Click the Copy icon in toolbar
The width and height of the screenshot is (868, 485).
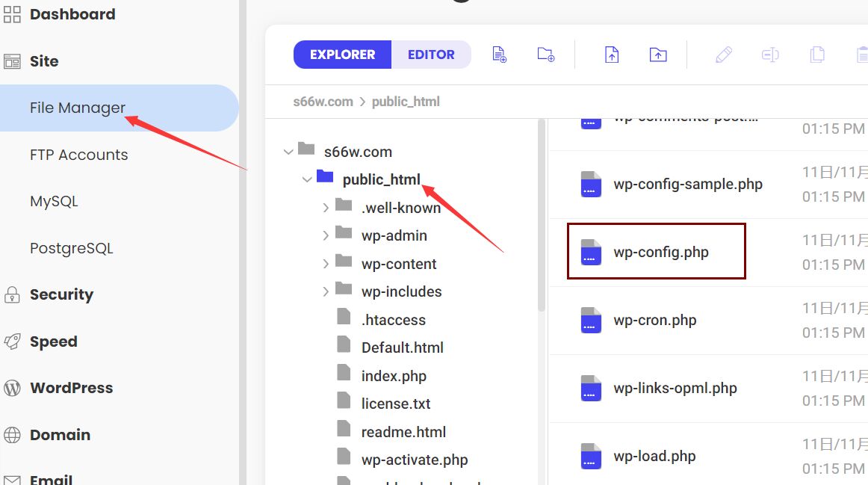(x=817, y=55)
